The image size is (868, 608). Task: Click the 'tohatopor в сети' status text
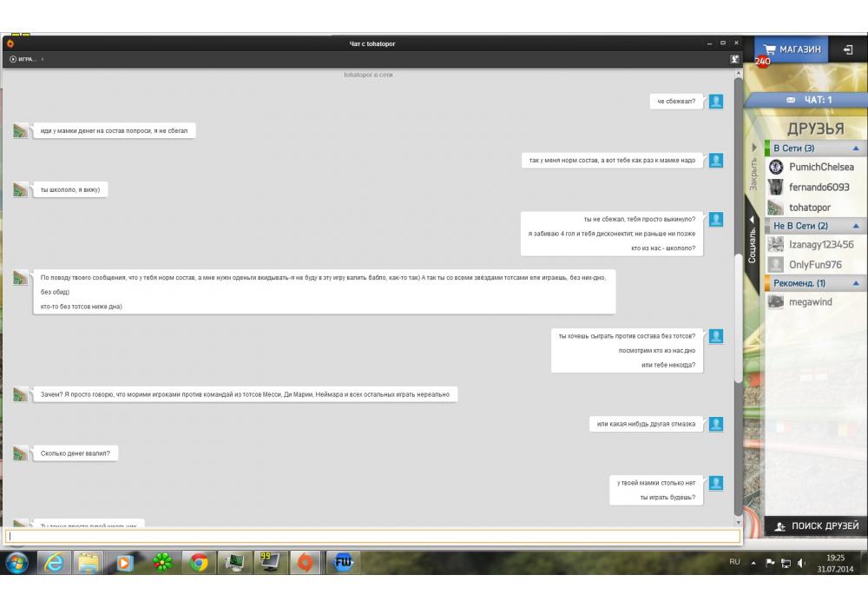[x=368, y=75]
